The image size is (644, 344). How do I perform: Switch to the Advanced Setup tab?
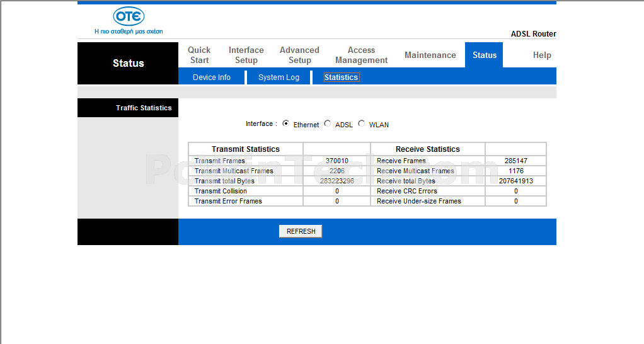click(299, 55)
